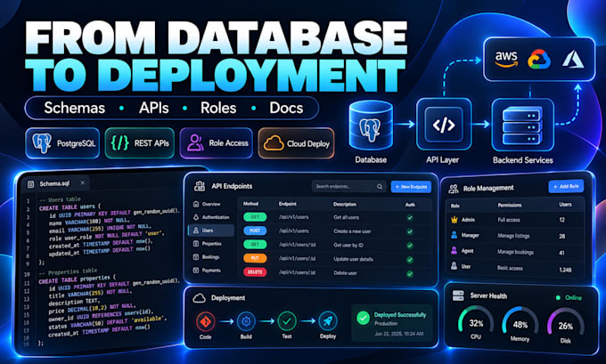606x364 pixels.
Task: Click the Role Management users icon
Action: tap(454, 189)
